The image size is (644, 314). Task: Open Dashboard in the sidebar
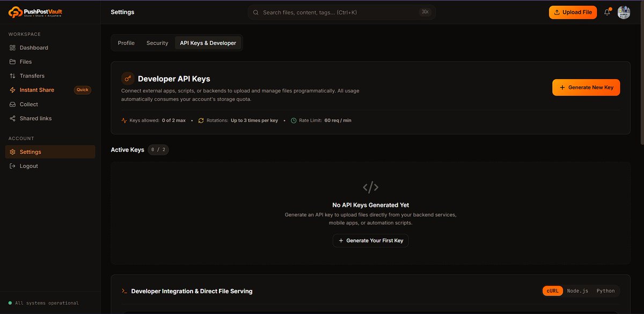coord(50,48)
